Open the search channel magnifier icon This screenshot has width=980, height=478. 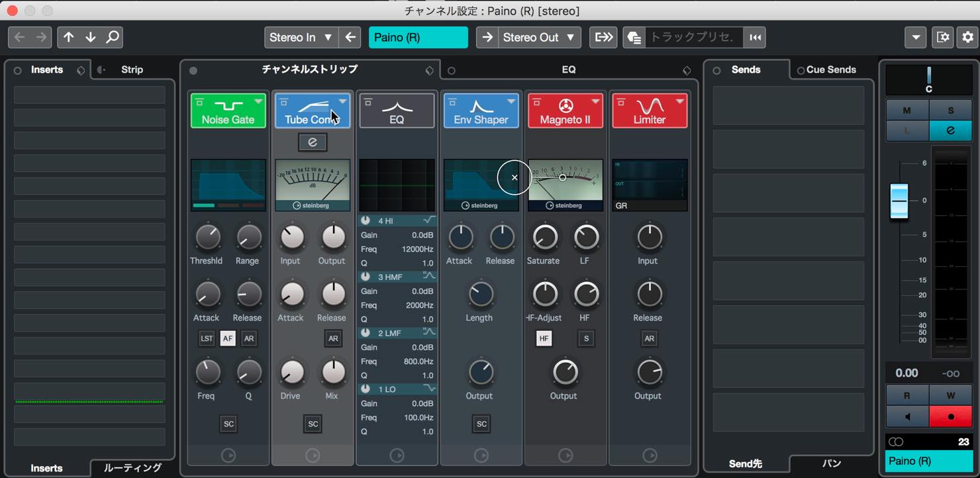pyautogui.click(x=113, y=37)
